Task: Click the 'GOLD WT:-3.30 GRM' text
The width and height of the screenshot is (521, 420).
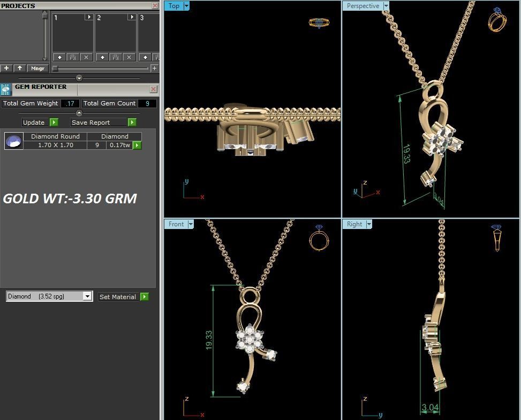Action: click(x=70, y=198)
